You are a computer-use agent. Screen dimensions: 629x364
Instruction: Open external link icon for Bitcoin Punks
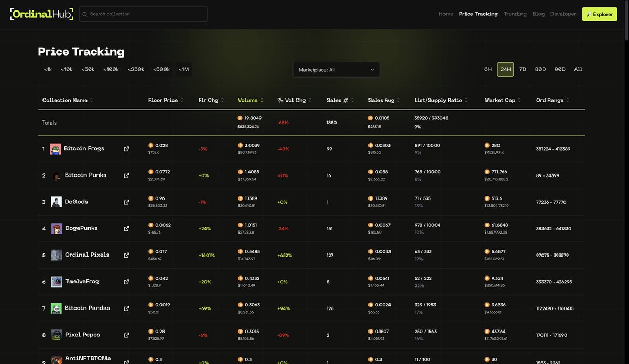click(126, 175)
